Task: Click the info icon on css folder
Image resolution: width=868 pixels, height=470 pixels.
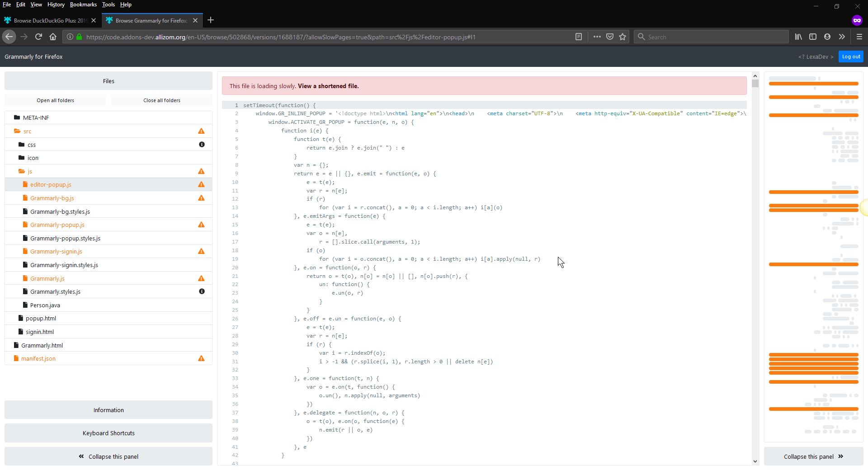Action: tap(202, 145)
